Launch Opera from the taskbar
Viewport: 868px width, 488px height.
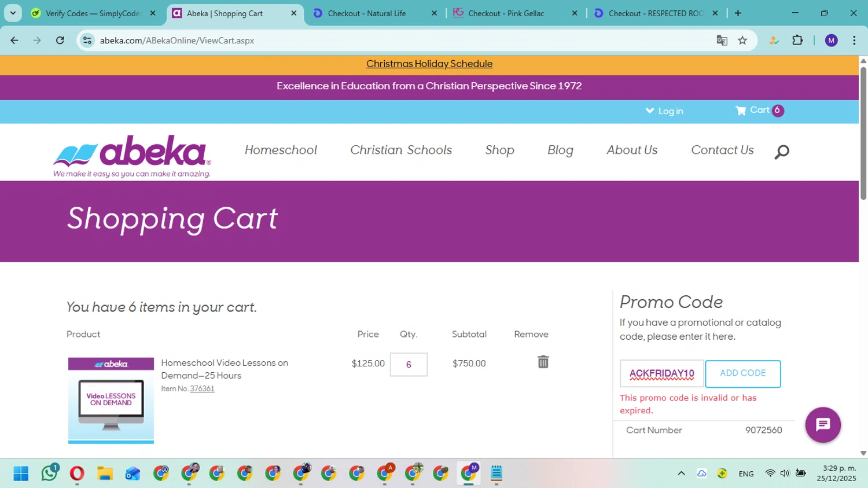pos(77,474)
